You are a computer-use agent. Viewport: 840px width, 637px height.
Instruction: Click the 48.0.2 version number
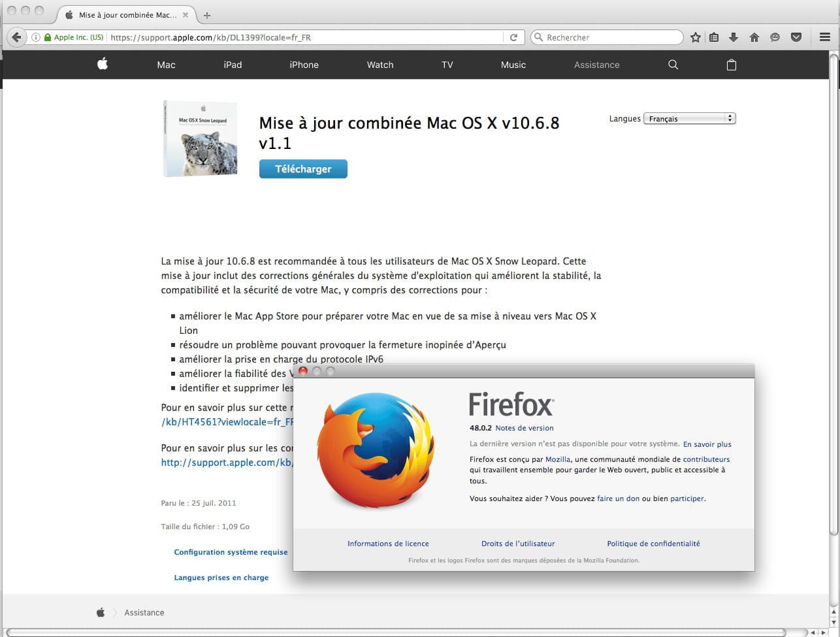click(481, 428)
